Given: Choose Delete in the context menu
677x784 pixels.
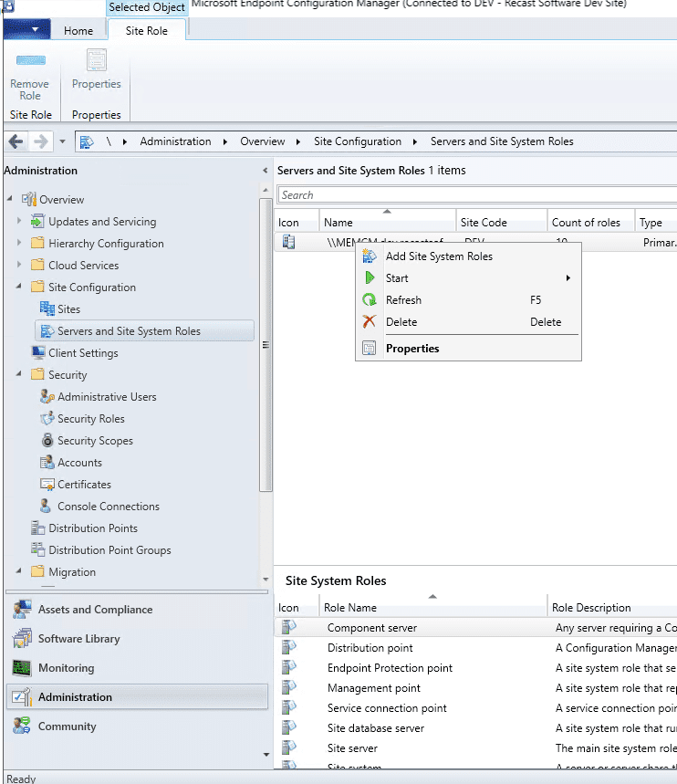Looking at the screenshot, I should click(401, 322).
